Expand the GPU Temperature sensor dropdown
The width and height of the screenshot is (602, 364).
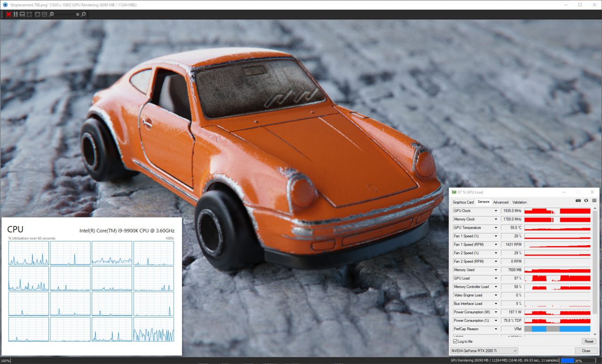[x=496, y=228]
